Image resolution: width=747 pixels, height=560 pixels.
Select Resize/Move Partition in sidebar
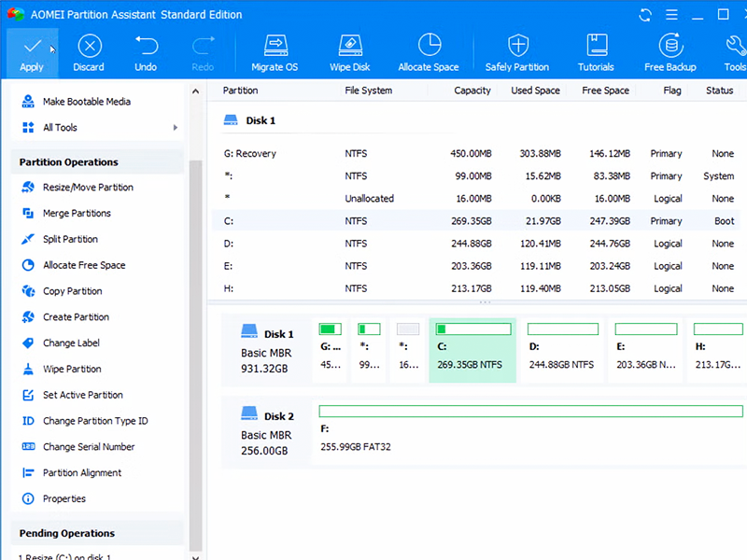(88, 188)
